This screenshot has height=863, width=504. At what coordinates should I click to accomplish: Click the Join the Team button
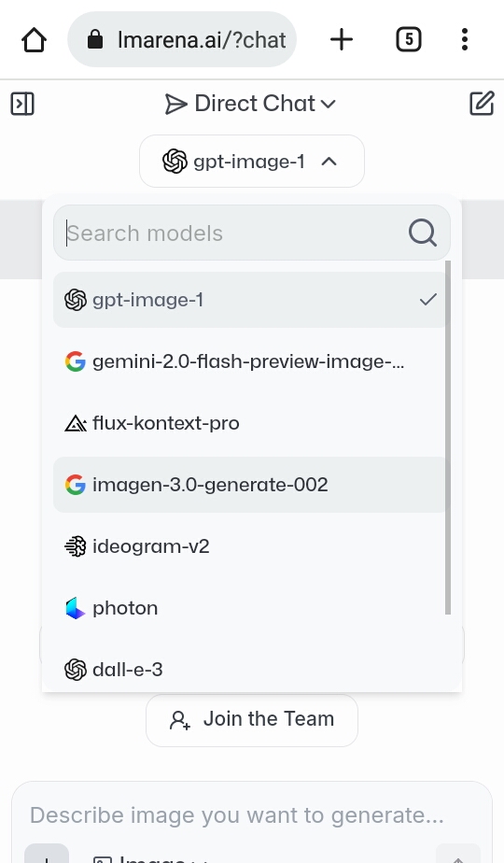(x=252, y=720)
